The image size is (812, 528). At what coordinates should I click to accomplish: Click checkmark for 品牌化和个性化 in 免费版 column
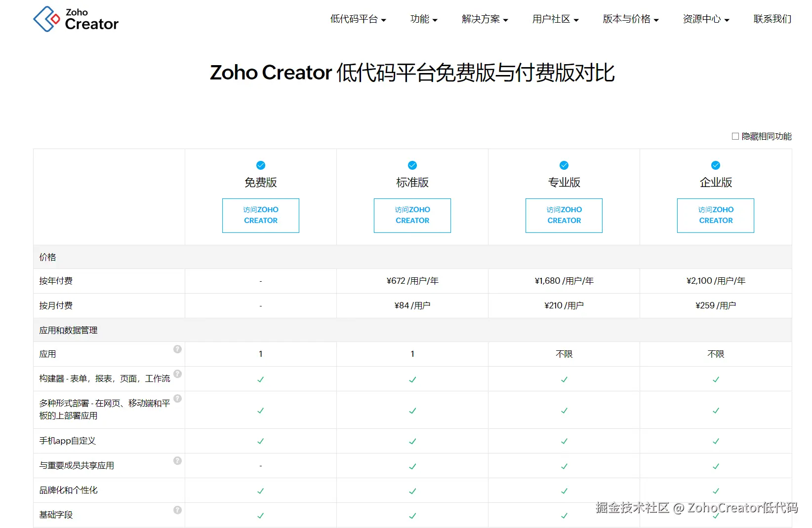261,491
